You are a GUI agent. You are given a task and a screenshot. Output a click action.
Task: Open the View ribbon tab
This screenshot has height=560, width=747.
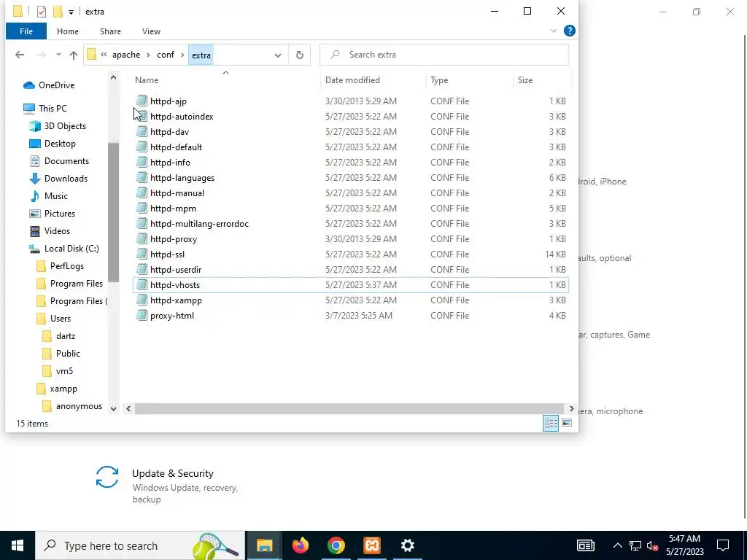click(151, 31)
